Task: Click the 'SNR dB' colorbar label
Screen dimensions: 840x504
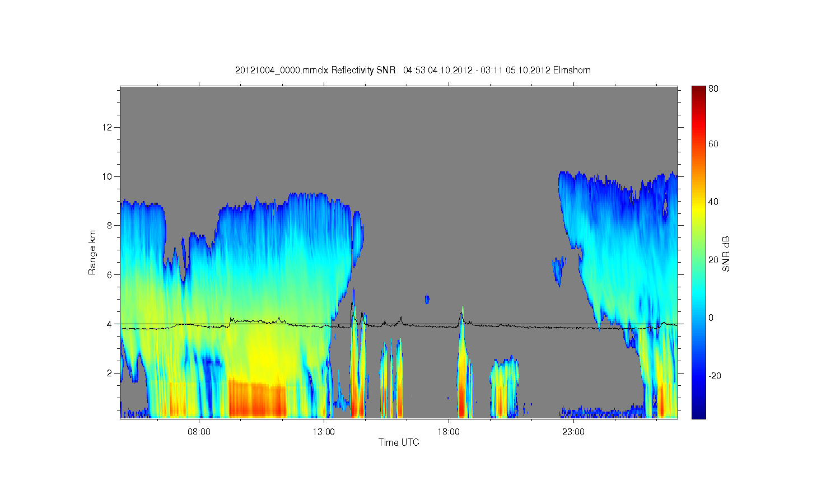Action: click(726, 254)
